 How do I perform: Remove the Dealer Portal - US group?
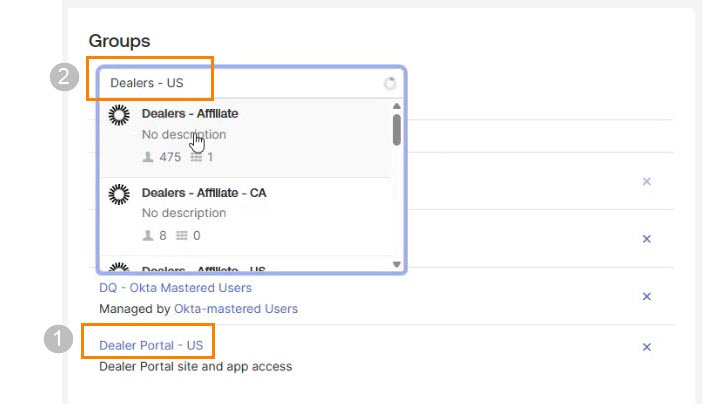(x=646, y=347)
